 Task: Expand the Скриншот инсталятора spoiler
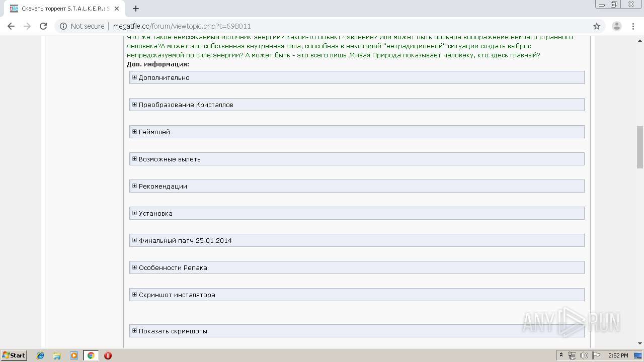pos(357,295)
